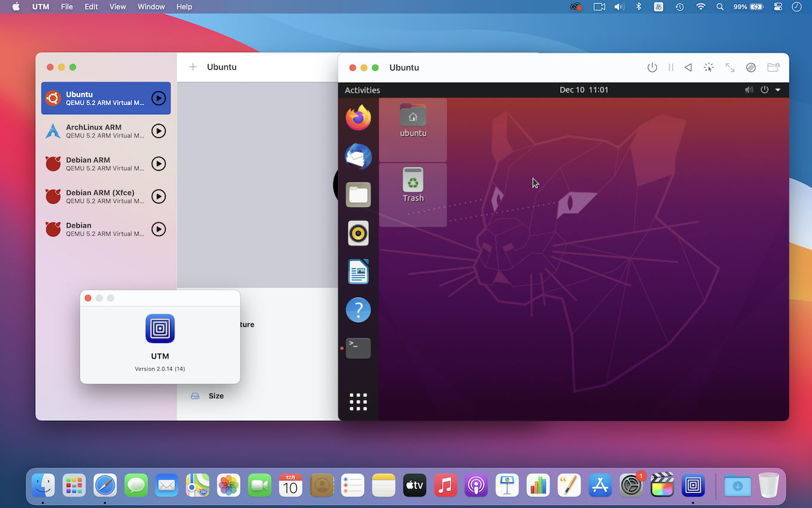812x508 pixels.
Task: Click the Version 2.0.14 (14) text
Action: [x=160, y=369]
